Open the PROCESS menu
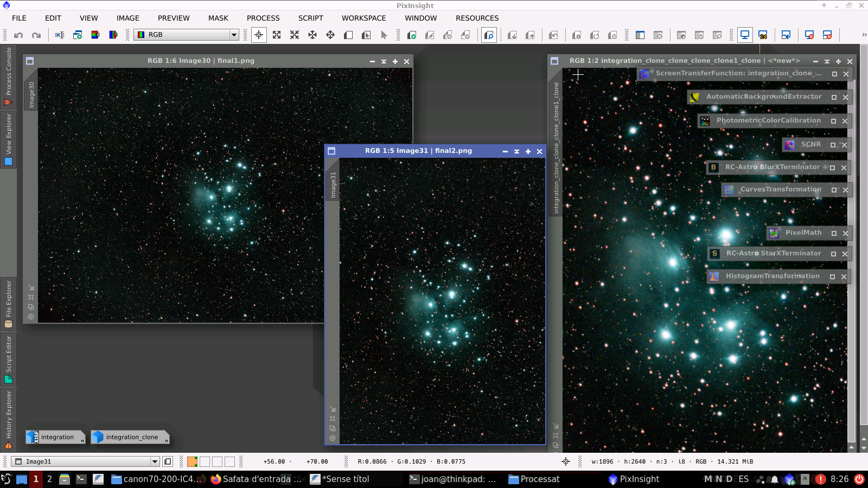 tap(263, 18)
